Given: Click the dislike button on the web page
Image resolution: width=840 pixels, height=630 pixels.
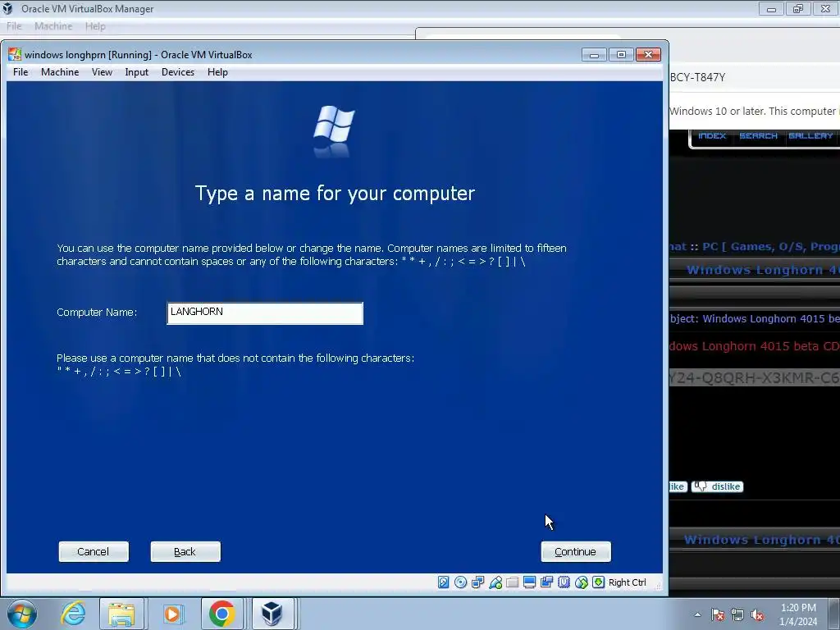Looking at the screenshot, I should [717, 486].
